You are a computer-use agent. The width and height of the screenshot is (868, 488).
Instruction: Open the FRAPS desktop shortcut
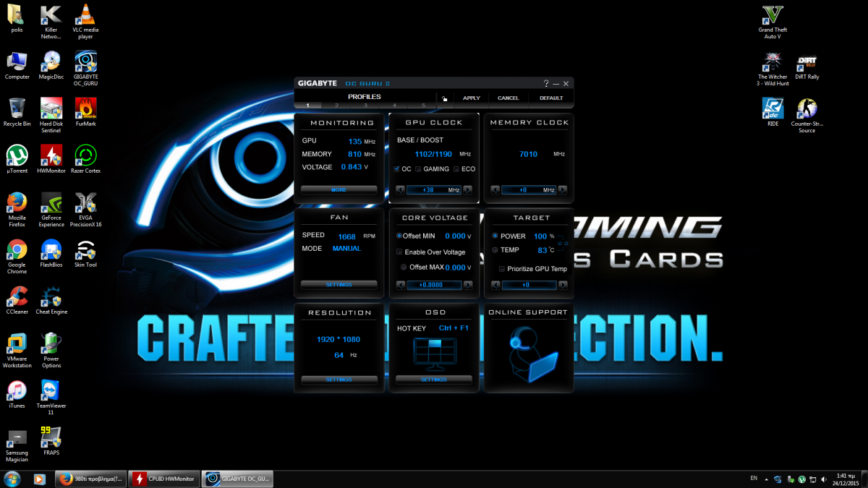[x=51, y=441]
